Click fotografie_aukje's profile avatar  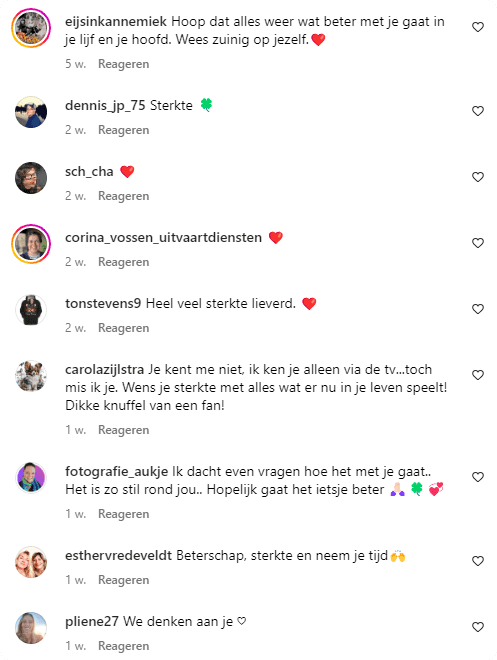tap(31, 478)
